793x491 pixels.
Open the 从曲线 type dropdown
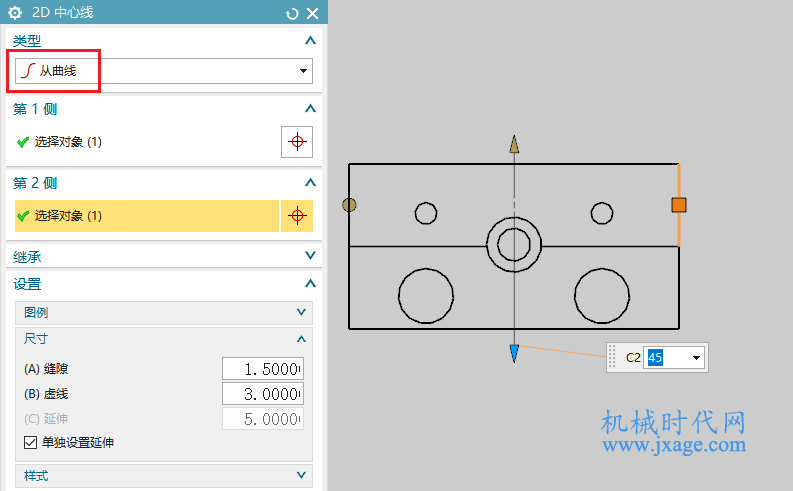(x=303, y=71)
